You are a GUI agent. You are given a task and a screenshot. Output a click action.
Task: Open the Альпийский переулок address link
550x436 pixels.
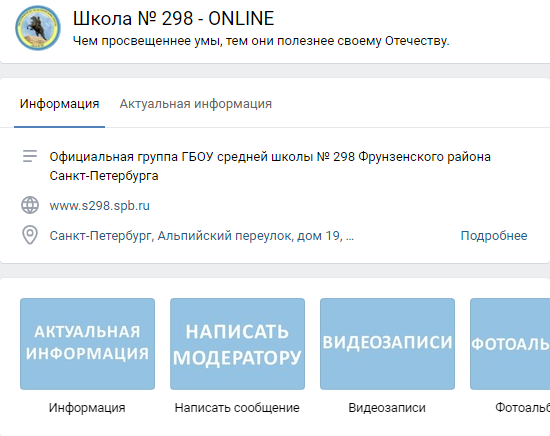pos(202,236)
